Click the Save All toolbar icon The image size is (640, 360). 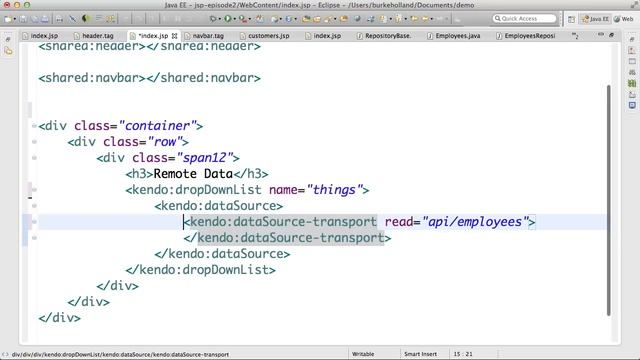[35, 19]
